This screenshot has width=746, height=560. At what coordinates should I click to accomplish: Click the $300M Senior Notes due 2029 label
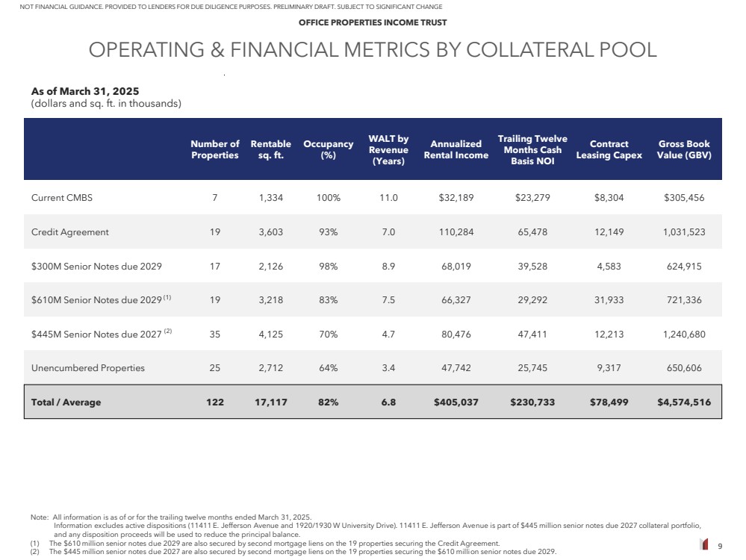[x=96, y=266]
